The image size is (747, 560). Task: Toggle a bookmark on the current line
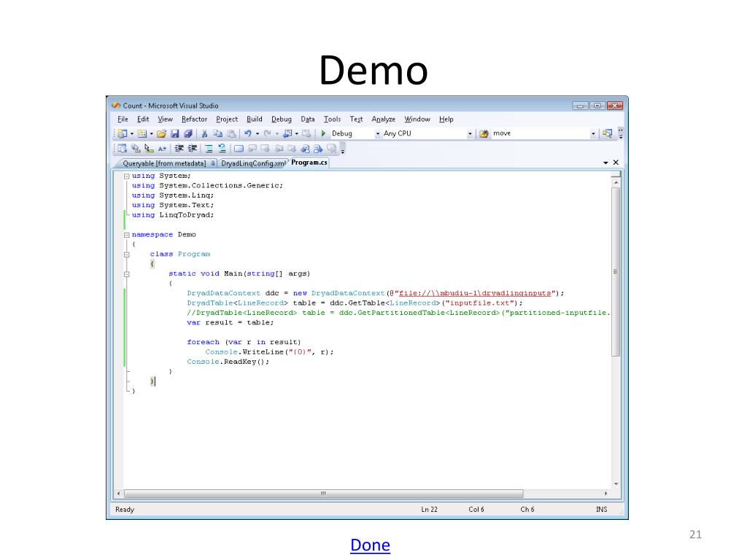tap(239, 149)
